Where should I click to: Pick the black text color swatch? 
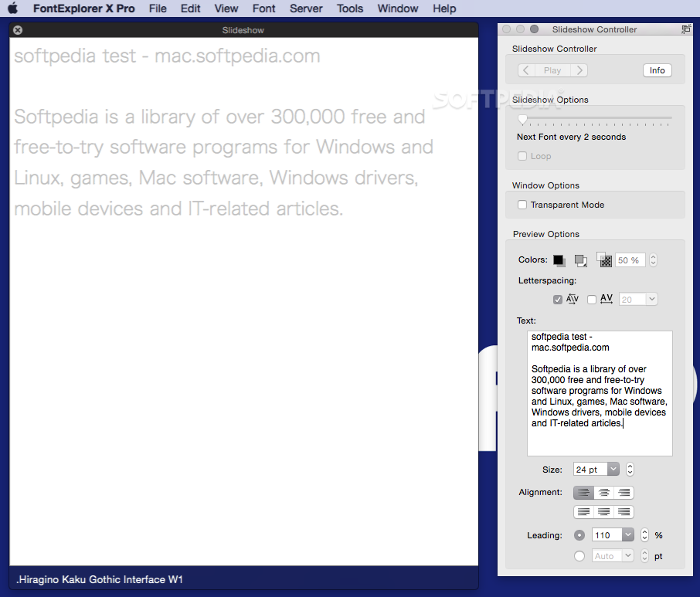pos(559,260)
